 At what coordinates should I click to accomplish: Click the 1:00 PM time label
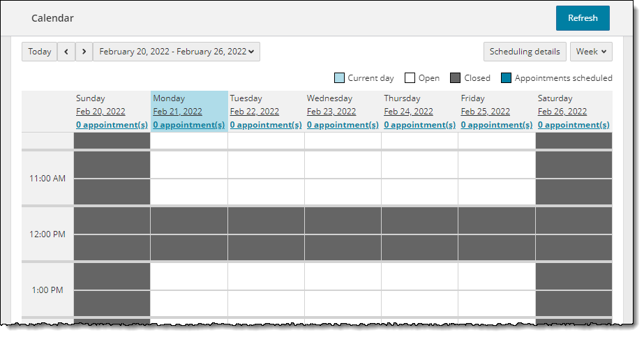[47, 290]
